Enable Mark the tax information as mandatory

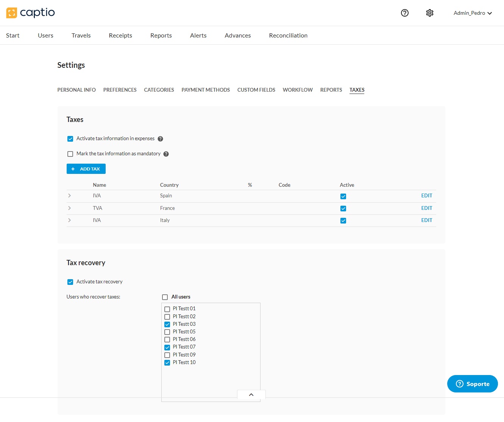click(70, 154)
